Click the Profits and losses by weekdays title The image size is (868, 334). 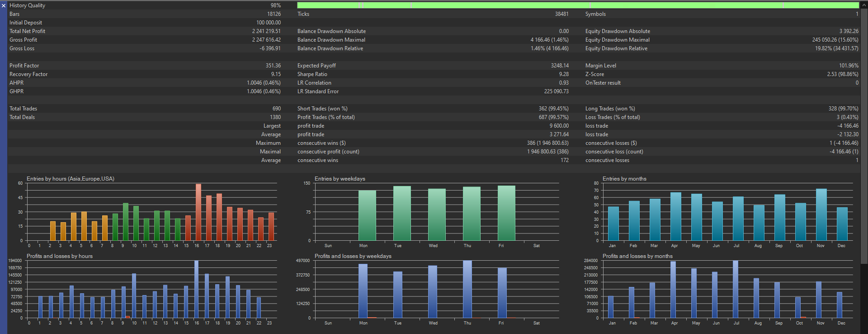point(353,256)
